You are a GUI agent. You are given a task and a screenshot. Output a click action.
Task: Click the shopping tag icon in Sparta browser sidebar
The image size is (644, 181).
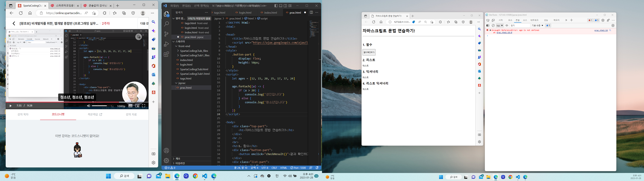coord(153,40)
